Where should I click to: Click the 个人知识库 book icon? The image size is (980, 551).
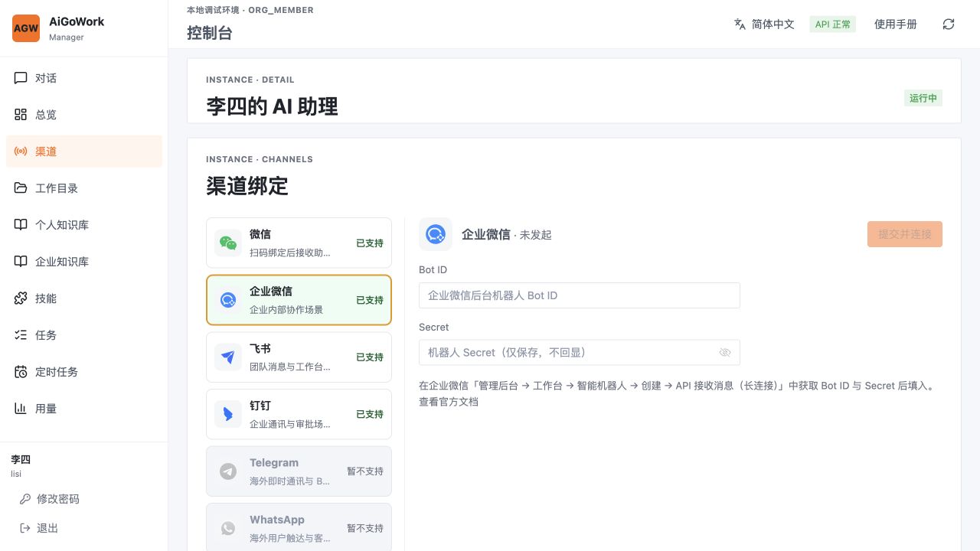[21, 225]
